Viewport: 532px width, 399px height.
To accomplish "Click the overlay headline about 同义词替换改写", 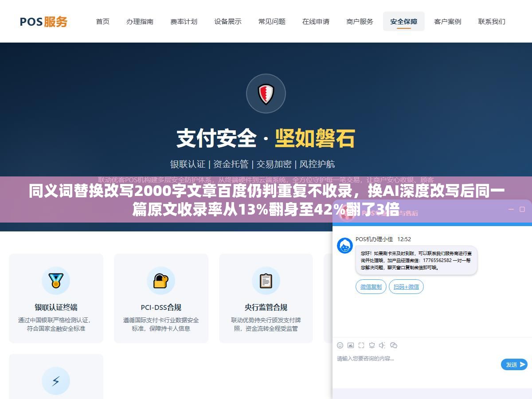I will pyautogui.click(x=266, y=200).
